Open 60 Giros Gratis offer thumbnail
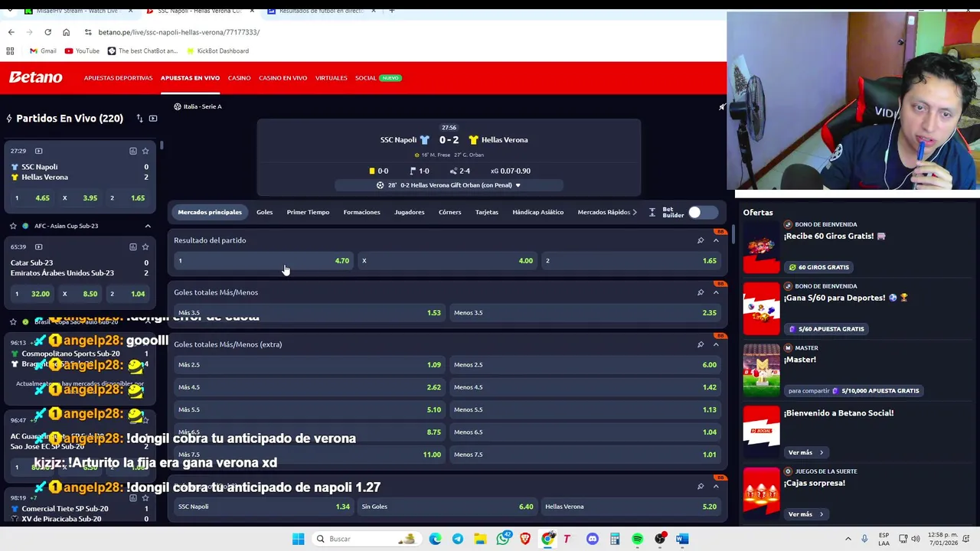The image size is (980, 551). [x=761, y=246]
